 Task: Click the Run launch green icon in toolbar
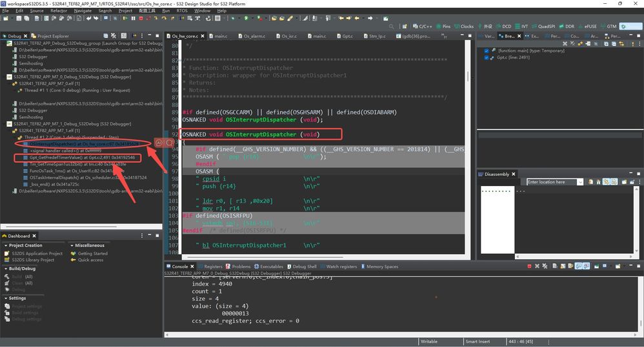(x=246, y=18)
